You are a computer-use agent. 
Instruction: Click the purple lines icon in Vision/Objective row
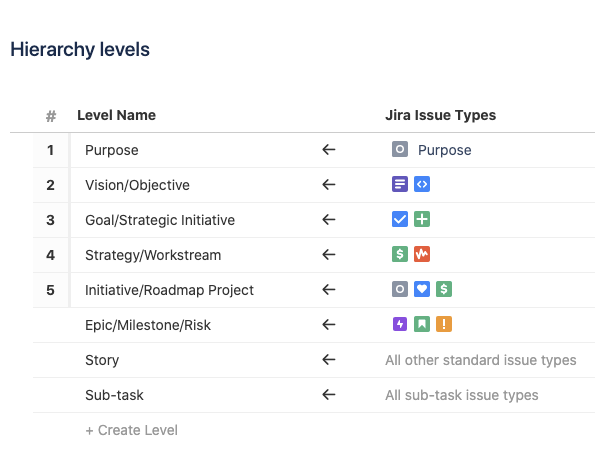(400, 185)
